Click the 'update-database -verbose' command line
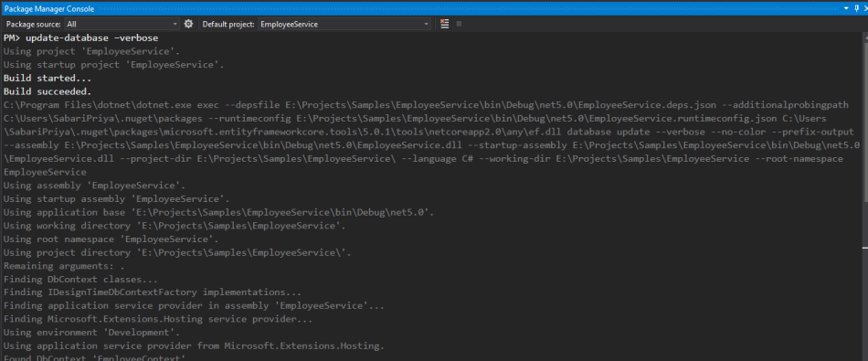Image resolution: width=868 pixels, height=361 pixels. click(x=80, y=38)
